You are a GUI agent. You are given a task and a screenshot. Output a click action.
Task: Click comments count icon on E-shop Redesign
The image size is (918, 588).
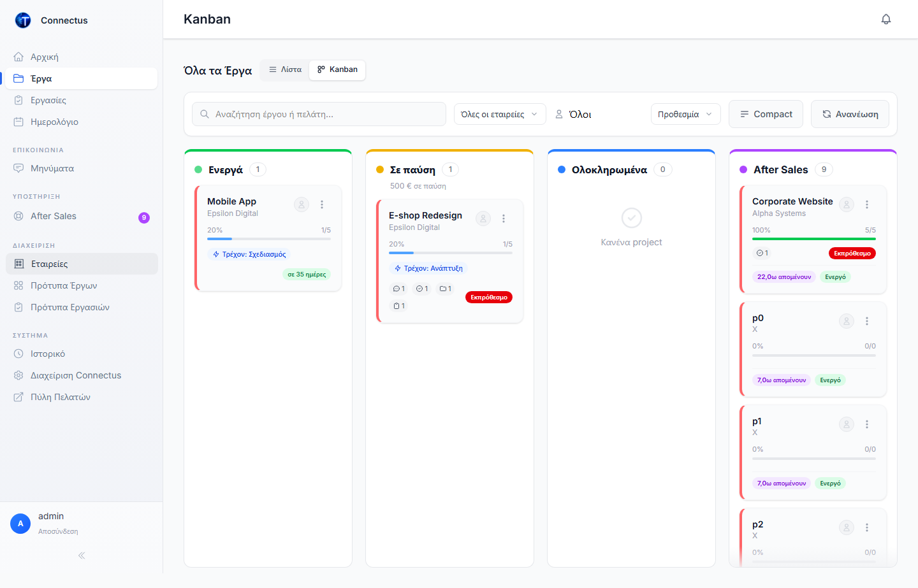tap(399, 289)
